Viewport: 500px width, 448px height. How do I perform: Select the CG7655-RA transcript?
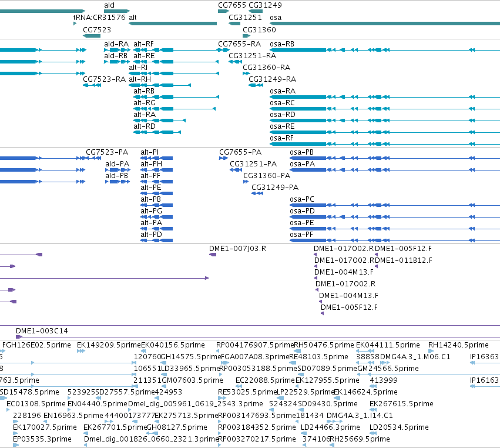click(x=223, y=50)
